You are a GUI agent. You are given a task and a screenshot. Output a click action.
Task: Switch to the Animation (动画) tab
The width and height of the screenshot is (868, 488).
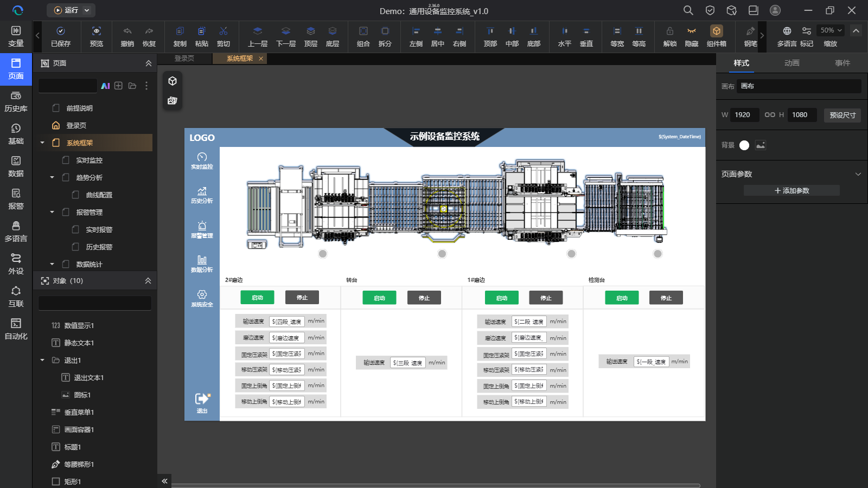pos(792,63)
